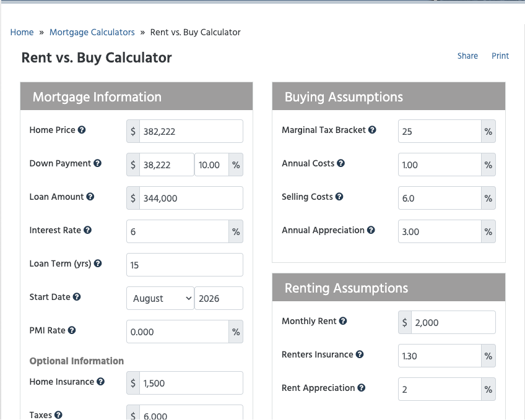The width and height of the screenshot is (525, 420).
Task: Click the Annual Costs help icon
Action: 341,163
